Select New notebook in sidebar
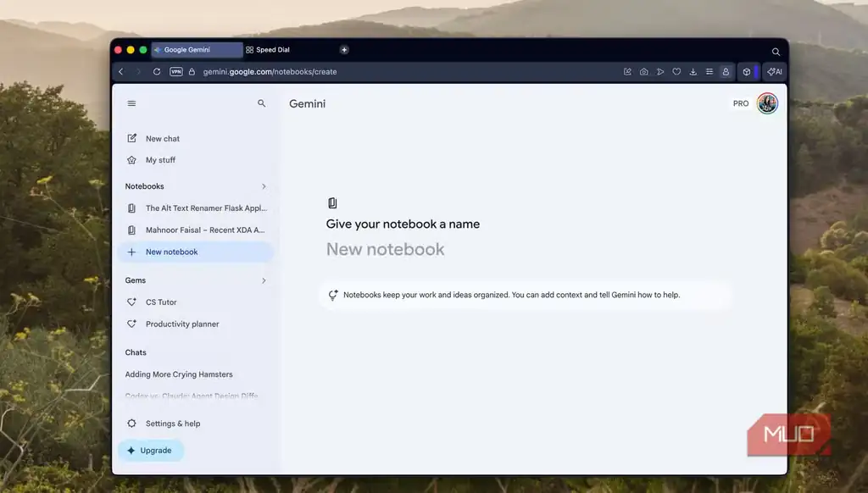 point(196,252)
